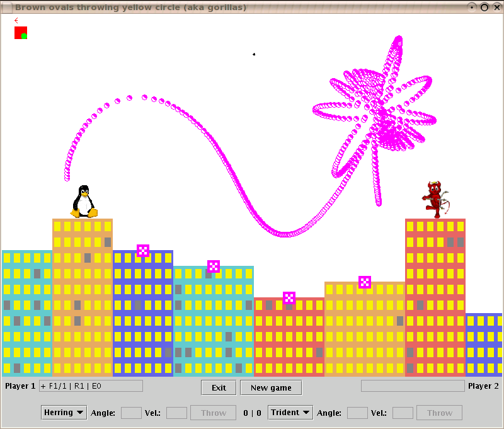Open the Herring weapon dropdown
Image resolution: width=504 pixels, height=429 pixels.
(x=64, y=413)
